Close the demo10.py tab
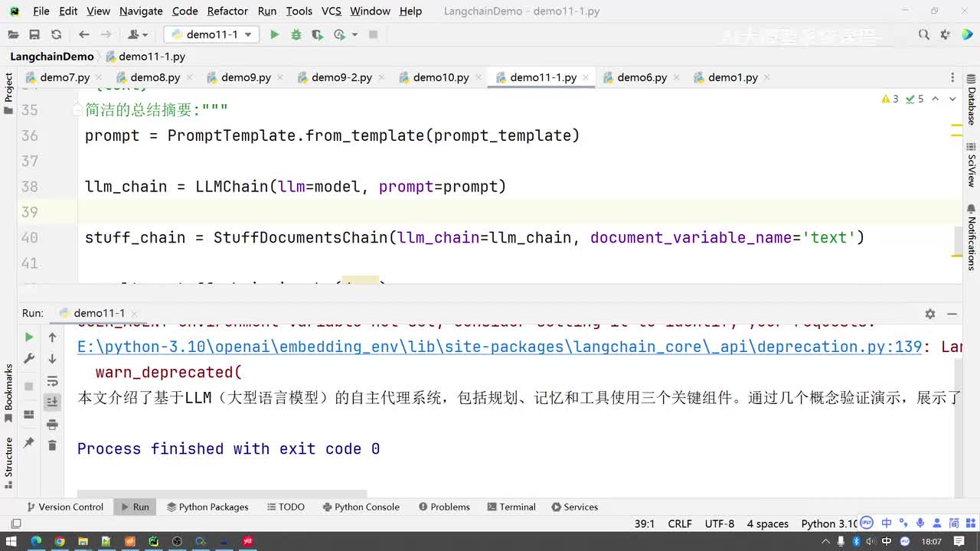 [478, 77]
